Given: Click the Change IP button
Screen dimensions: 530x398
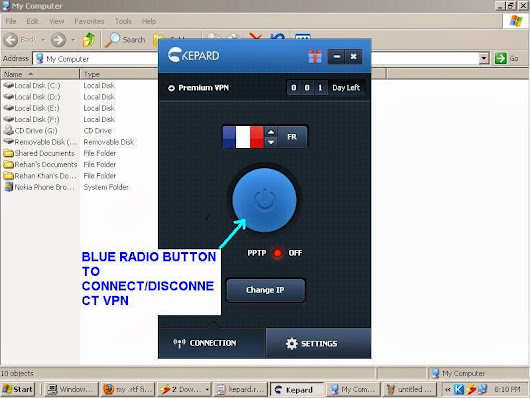Looking at the screenshot, I should [x=265, y=290].
